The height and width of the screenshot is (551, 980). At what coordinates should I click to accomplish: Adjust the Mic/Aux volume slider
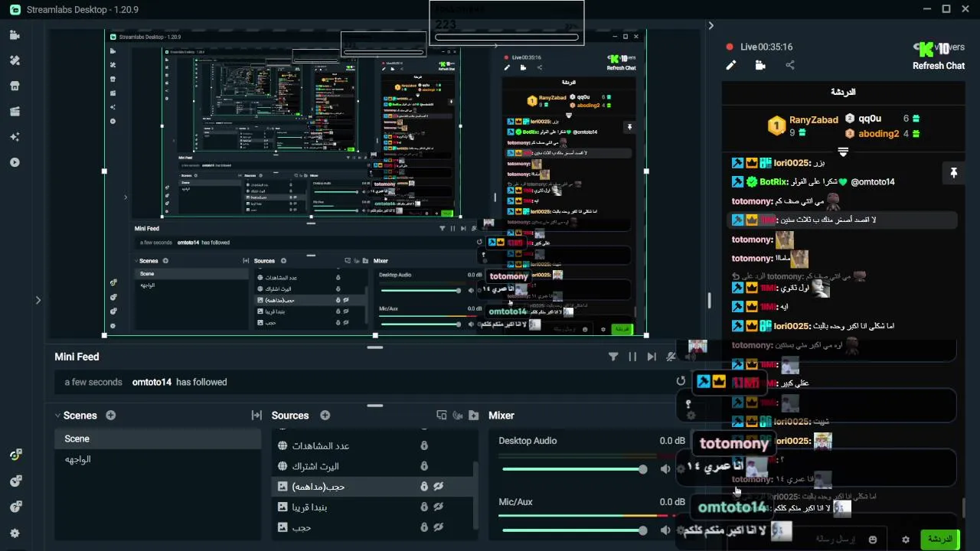(x=573, y=530)
